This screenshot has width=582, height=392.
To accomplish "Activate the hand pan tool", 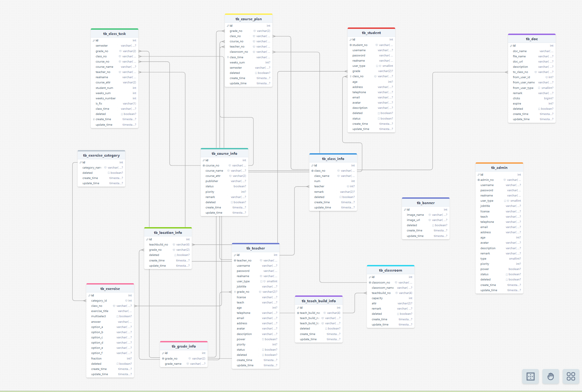I will point(550,376).
